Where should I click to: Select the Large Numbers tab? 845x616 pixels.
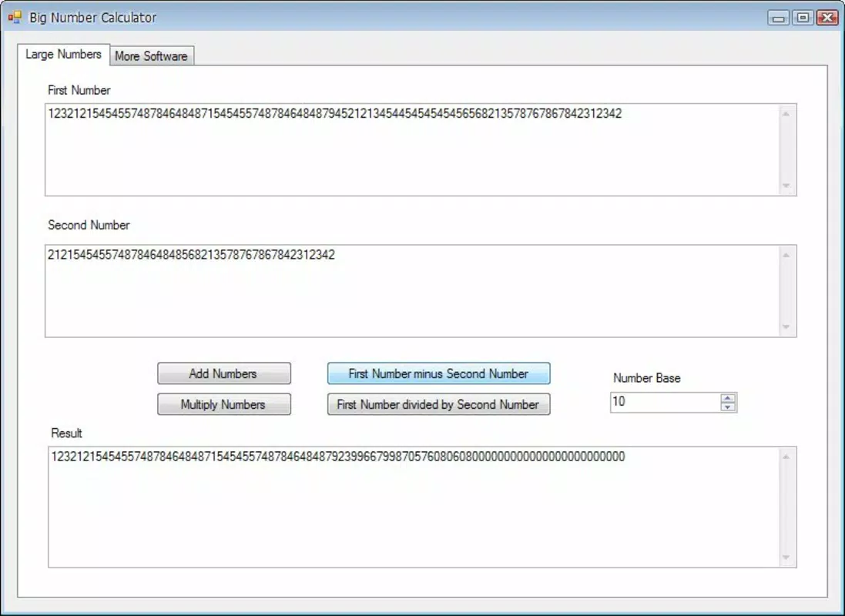pos(64,55)
